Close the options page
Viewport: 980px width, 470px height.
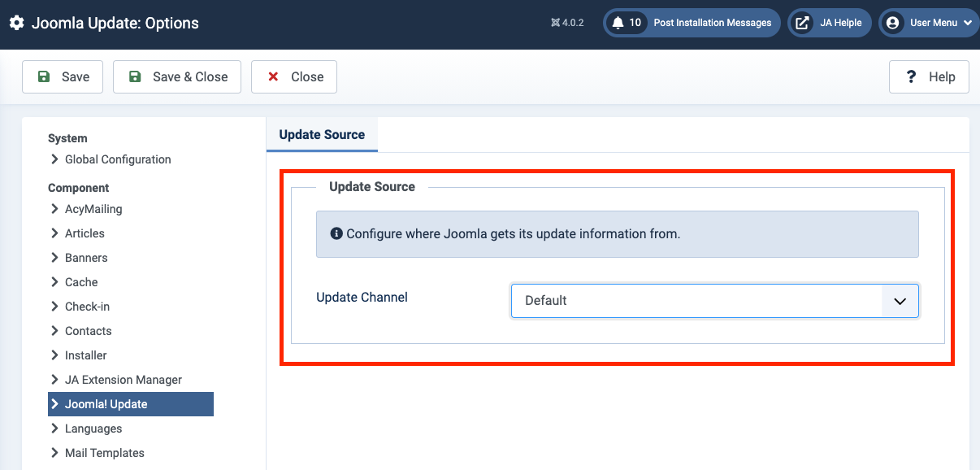pos(294,76)
